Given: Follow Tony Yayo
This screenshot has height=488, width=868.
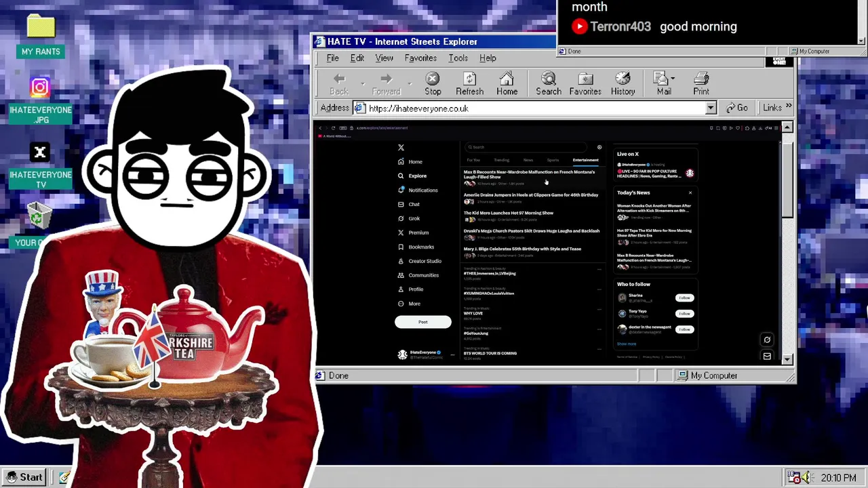Looking at the screenshot, I should pyautogui.click(x=684, y=313).
